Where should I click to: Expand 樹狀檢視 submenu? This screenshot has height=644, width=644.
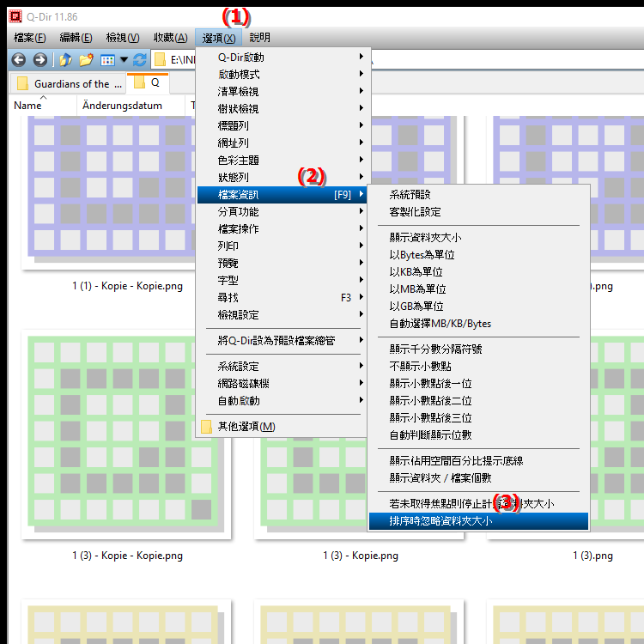[283, 109]
